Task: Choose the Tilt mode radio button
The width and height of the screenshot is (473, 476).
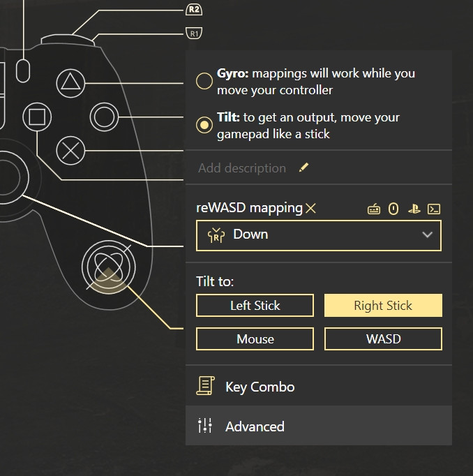Action: [x=204, y=125]
